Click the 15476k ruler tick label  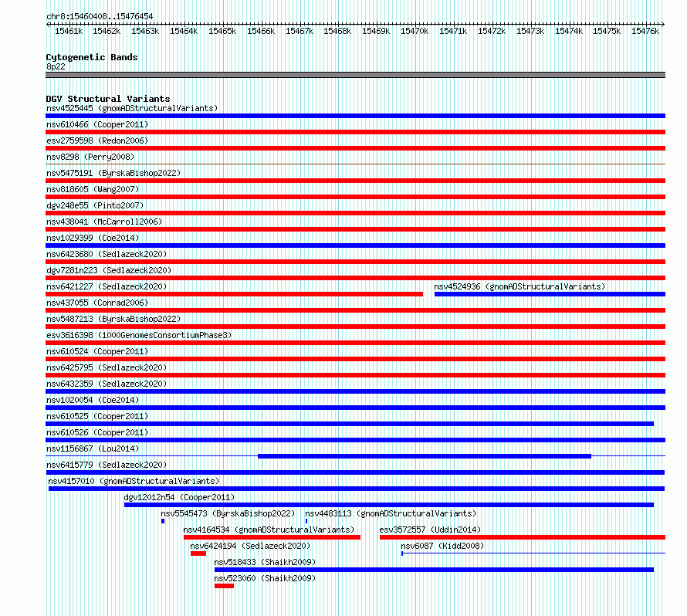[645, 31]
